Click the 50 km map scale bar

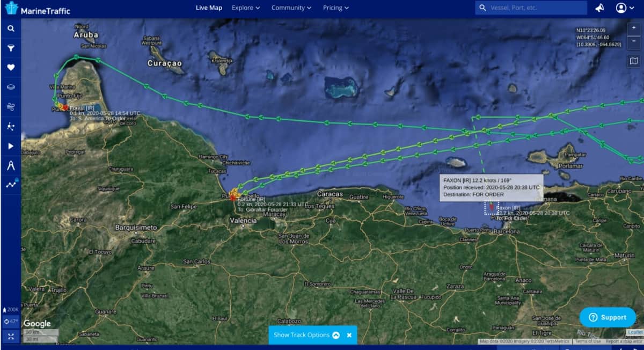tap(40, 333)
